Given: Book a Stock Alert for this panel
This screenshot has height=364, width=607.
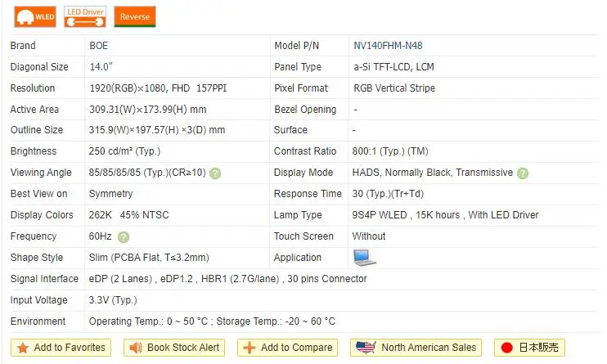Looking at the screenshot, I should [174, 348].
